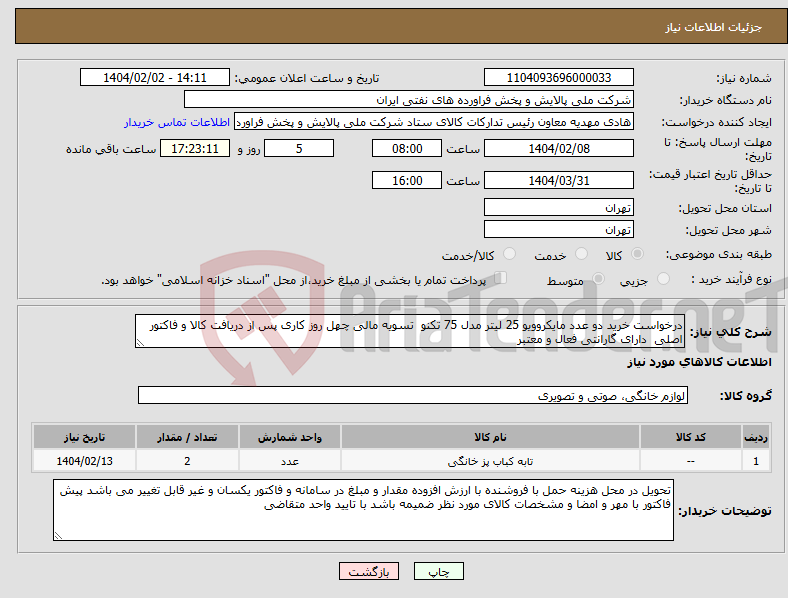The height and width of the screenshot is (598, 788).
Task: Open the اطلاعات تماس خریدار link
Action: [177, 122]
